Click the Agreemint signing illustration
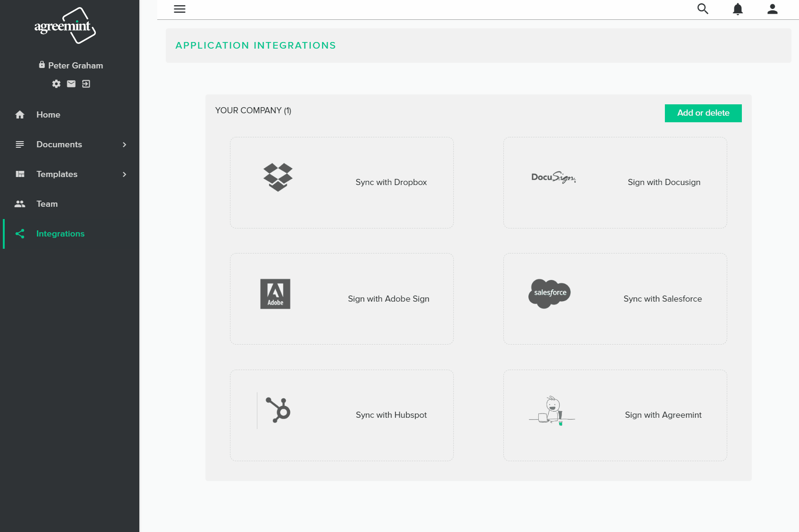 point(552,411)
